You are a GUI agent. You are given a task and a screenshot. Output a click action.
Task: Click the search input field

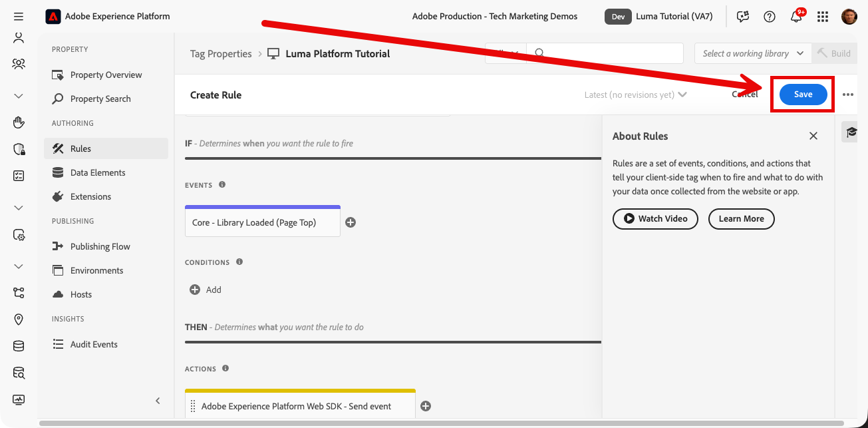605,53
